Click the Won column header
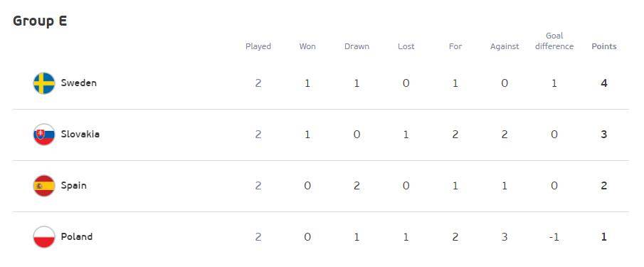The image size is (644, 267). pos(307,46)
